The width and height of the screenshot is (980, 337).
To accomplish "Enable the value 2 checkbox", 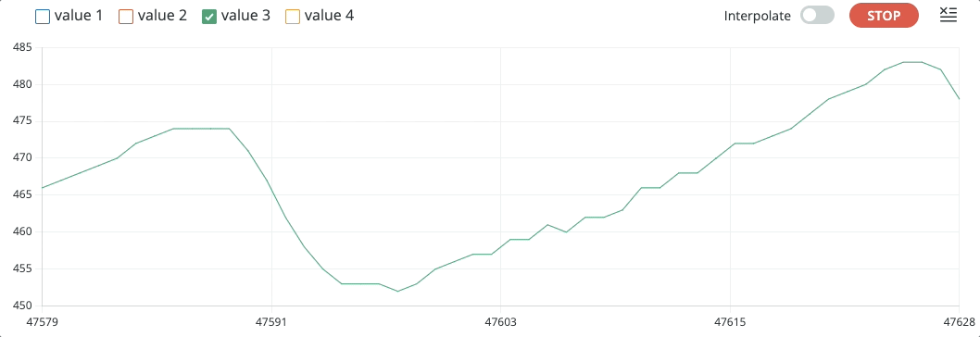I will (126, 17).
